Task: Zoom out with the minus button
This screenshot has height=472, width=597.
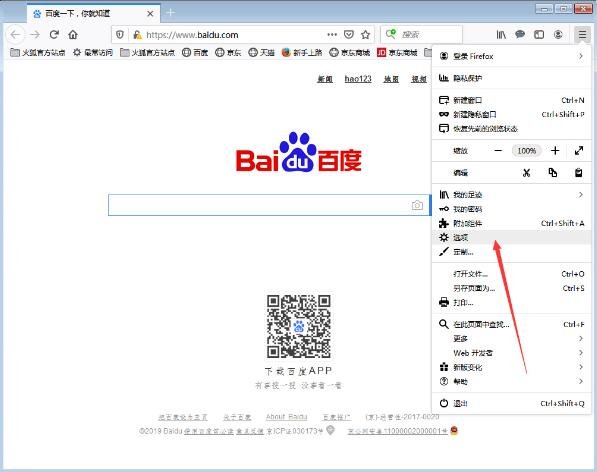Action: click(498, 151)
